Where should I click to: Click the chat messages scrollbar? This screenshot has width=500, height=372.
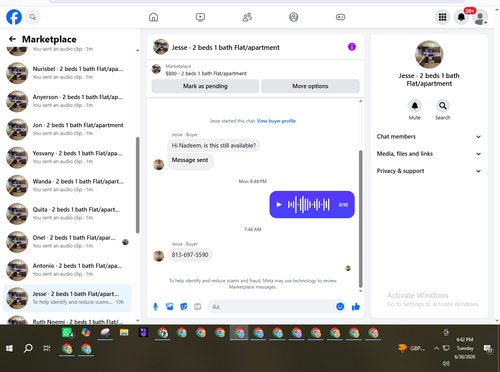[360, 218]
